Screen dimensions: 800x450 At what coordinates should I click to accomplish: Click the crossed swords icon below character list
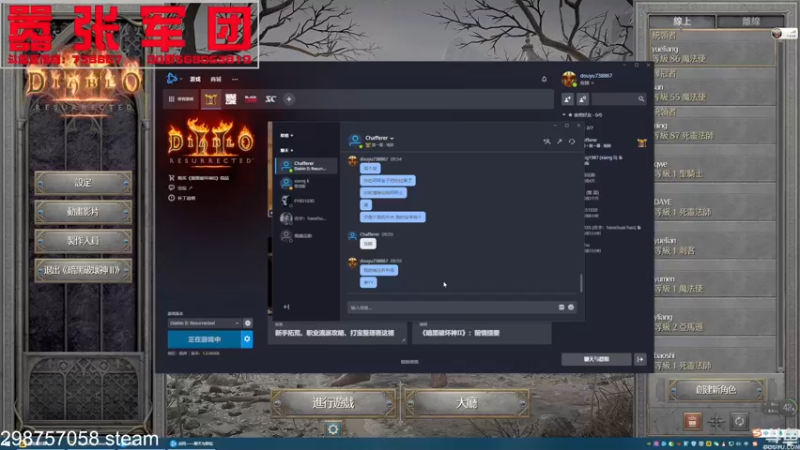(x=716, y=421)
